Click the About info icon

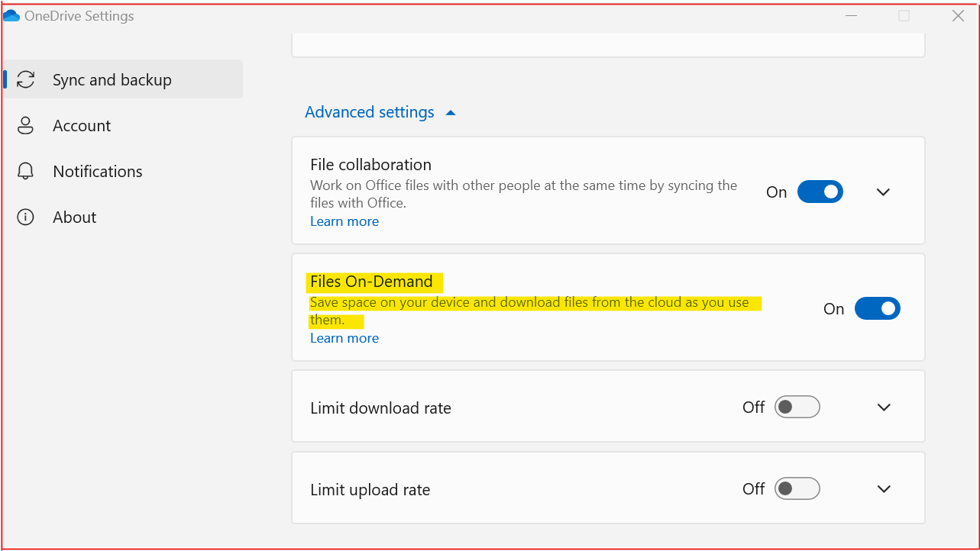[24, 217]
